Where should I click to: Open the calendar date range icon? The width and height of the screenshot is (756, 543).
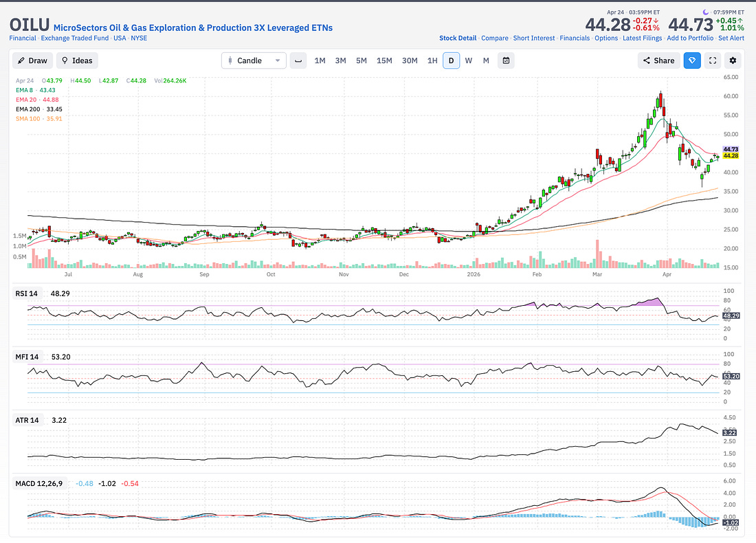tap(506, 60)
